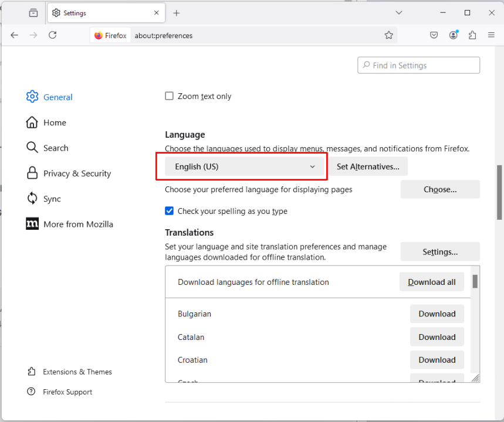Image resolution: width=504 pixels, height=422 pixels.
Task: Open the General settings section
Action: [57, 97]
